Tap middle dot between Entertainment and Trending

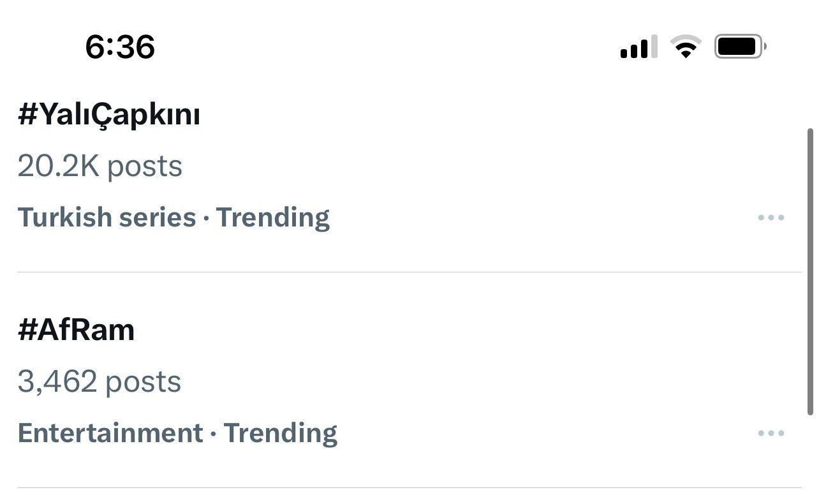(x=214, y=434)
